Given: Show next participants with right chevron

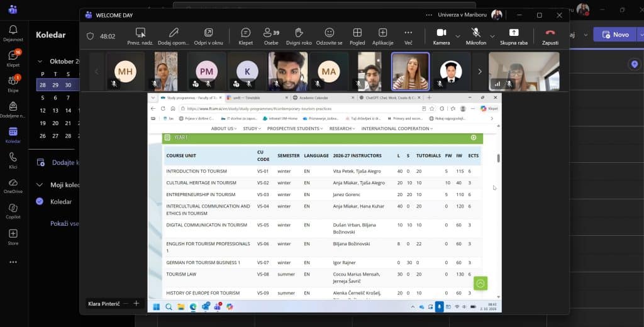Looking at the screenshot, I should pyautogui.click(x=480, y=72).
